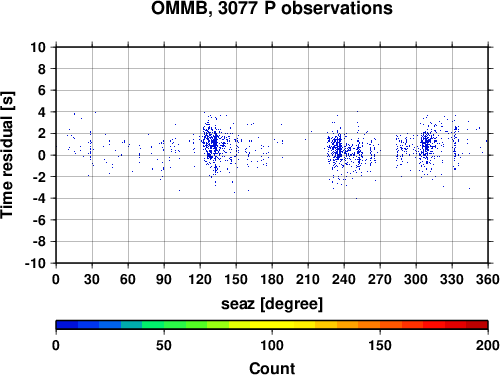The image size is (500, 375).
Task: Click the 100 label under the colorbar
Action: [272, 345]
